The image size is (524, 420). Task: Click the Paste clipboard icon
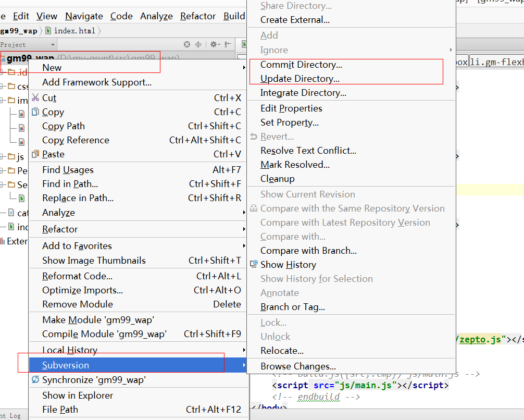[x=35, y=154]
